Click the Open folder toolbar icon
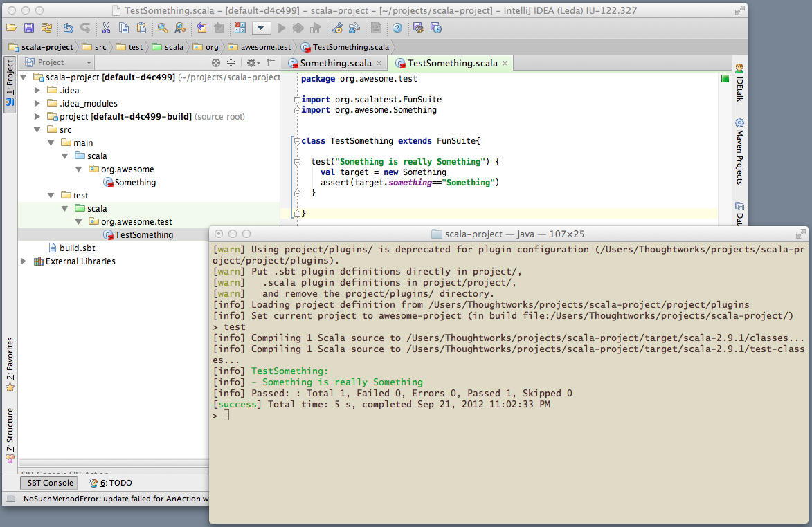This screenshot has width=812, height=527. (x=11, y=28)
